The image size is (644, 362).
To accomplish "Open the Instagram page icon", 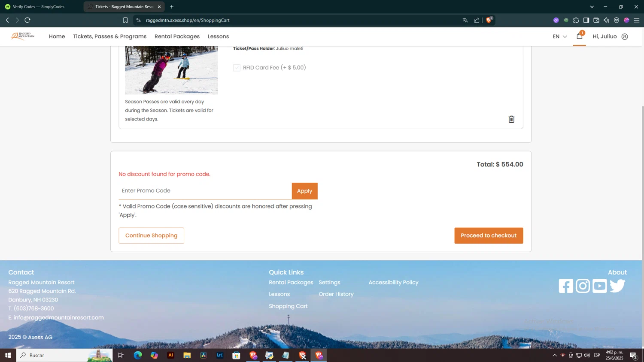I will 583,286.
